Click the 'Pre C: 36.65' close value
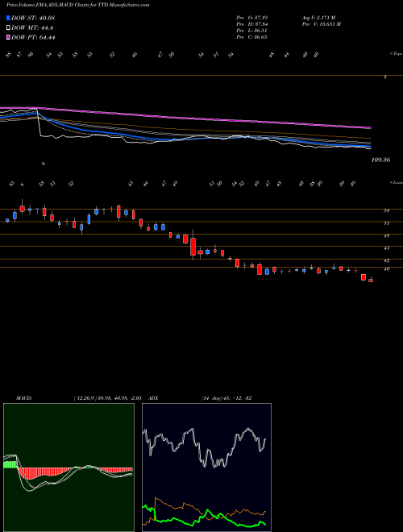Screen dimensions: 403x532 [251, 37]
